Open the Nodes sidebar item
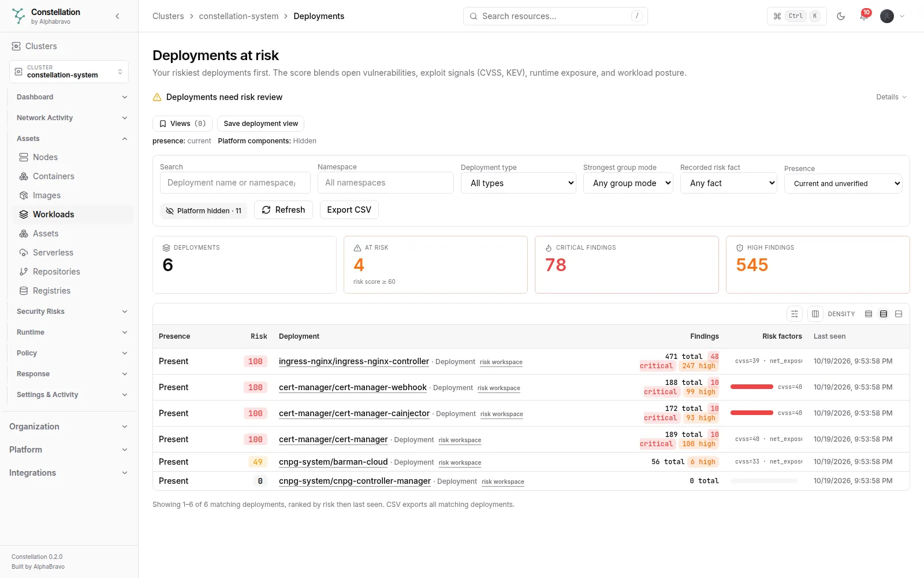Viewport: 924px width, 578px height. (x=73, y=157)
